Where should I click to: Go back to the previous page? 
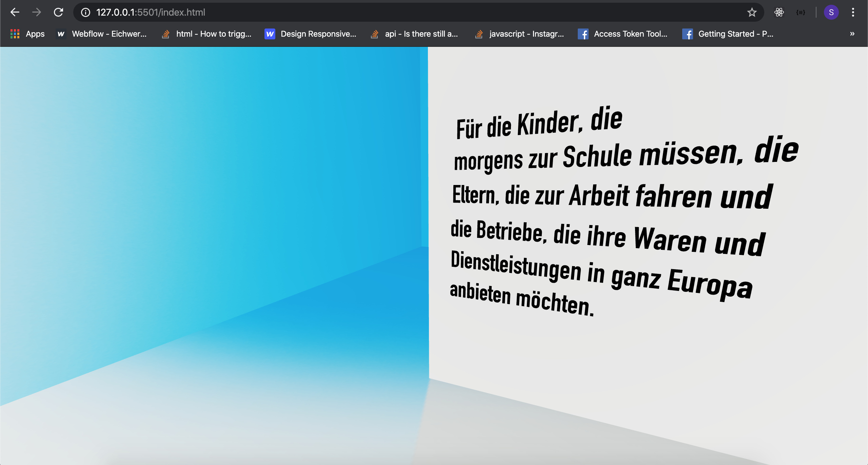coord(15,13)
